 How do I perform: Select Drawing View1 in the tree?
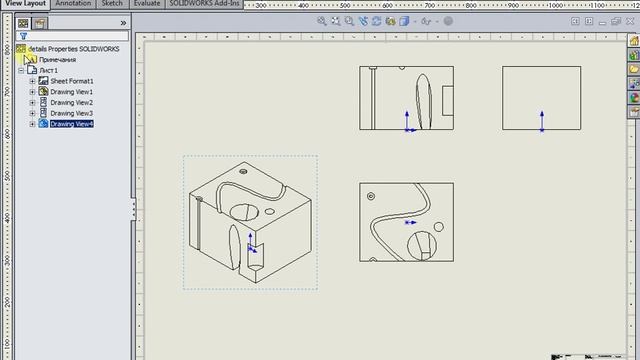(x=71, y=92)
